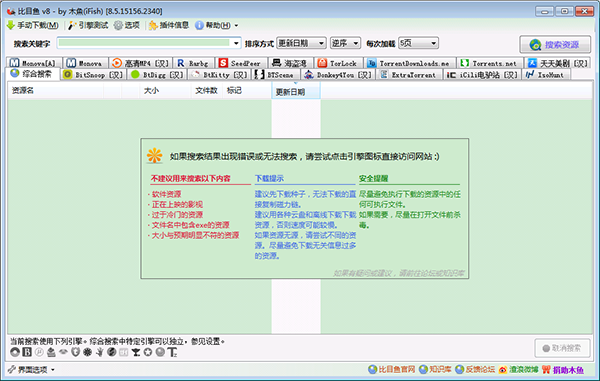Open 插件信息 plugin info
The height and width of the screenshot is (381, 600).
169,25
